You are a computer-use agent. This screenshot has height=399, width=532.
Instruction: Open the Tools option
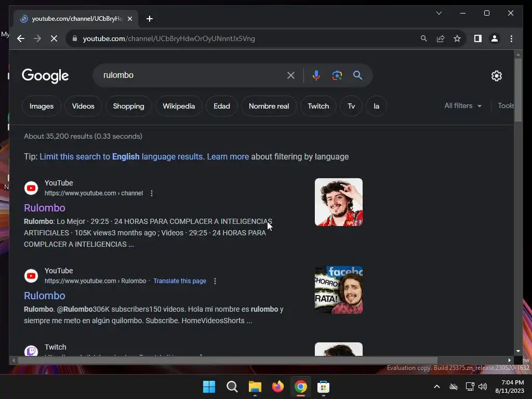[506, 106]
